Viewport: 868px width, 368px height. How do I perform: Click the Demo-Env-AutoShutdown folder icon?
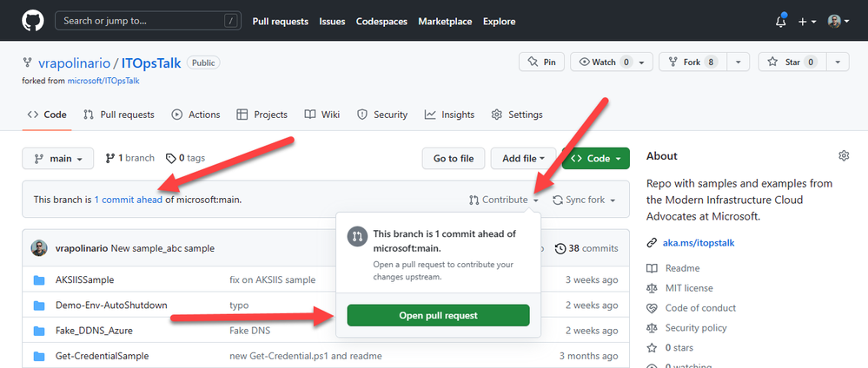pyautogui.click(x=39, y=306)
